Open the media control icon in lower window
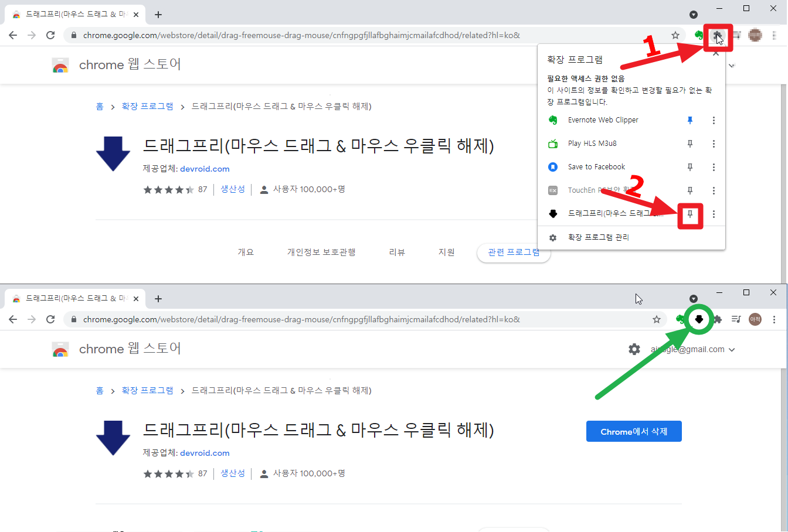 (x=736, y=319)
